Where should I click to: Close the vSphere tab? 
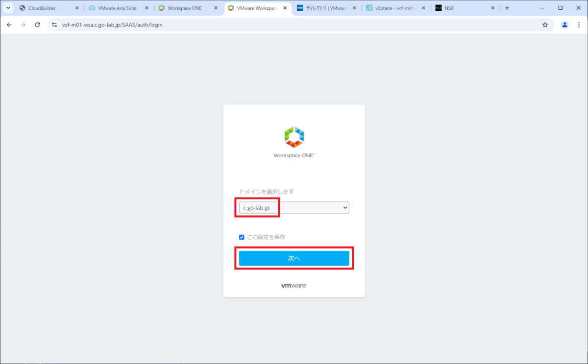click(x=424, y=8)
